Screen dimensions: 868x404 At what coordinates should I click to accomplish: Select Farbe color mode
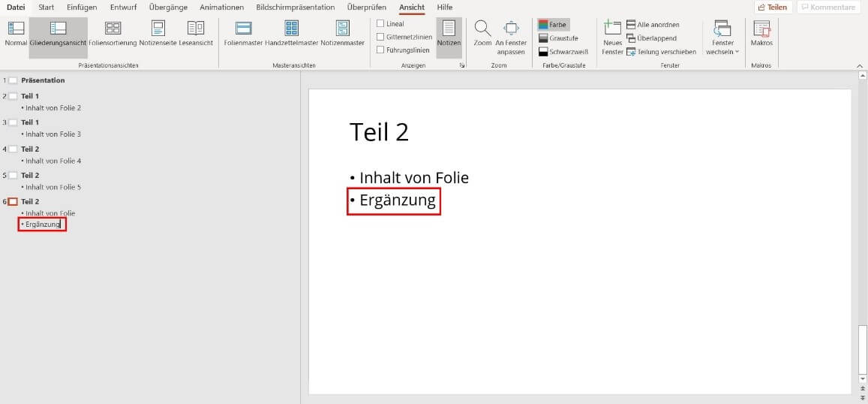pos(553,24)
